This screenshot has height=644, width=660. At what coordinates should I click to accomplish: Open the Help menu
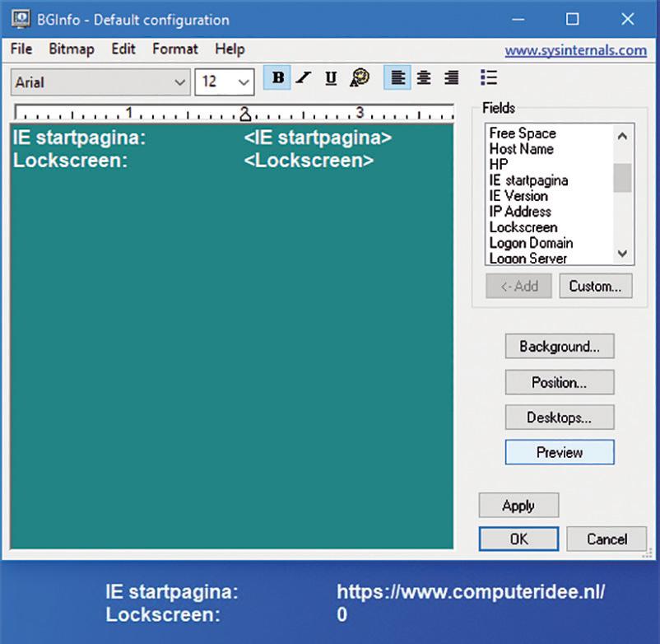[230, 49]
